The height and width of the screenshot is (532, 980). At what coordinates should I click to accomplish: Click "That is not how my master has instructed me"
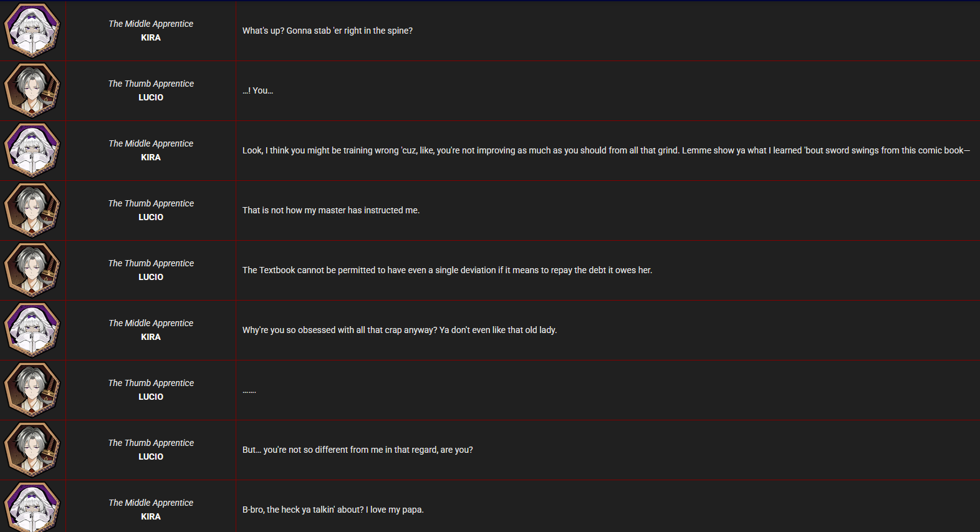click(x=331, y=210)
